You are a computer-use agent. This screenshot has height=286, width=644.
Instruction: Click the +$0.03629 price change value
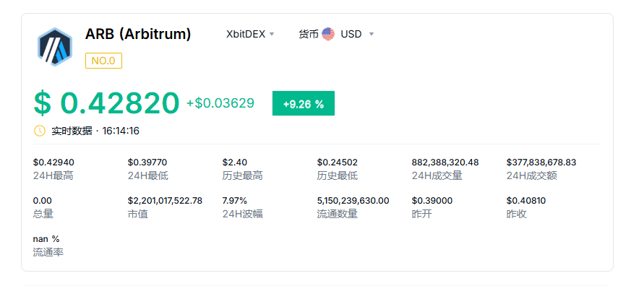(220, 103)
